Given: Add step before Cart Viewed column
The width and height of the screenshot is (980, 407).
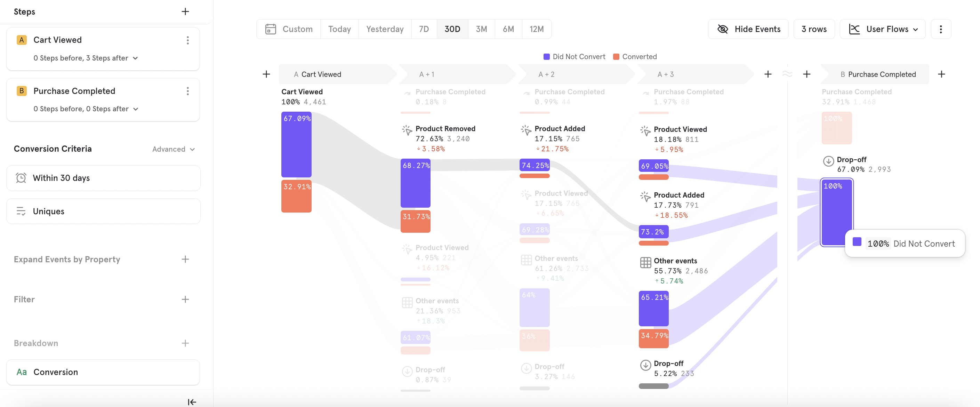Looking at the screenshot, I should (266, 74).
